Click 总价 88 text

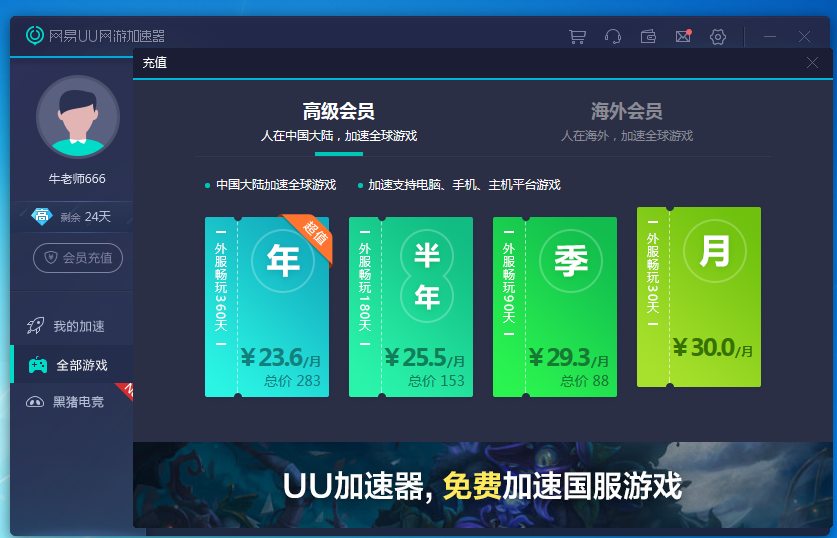point(585,381)
